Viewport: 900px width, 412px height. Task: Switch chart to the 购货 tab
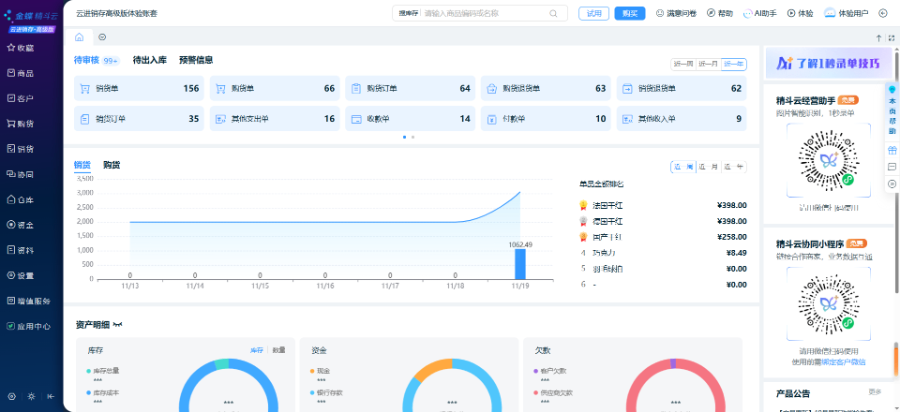tap(112, 165)
